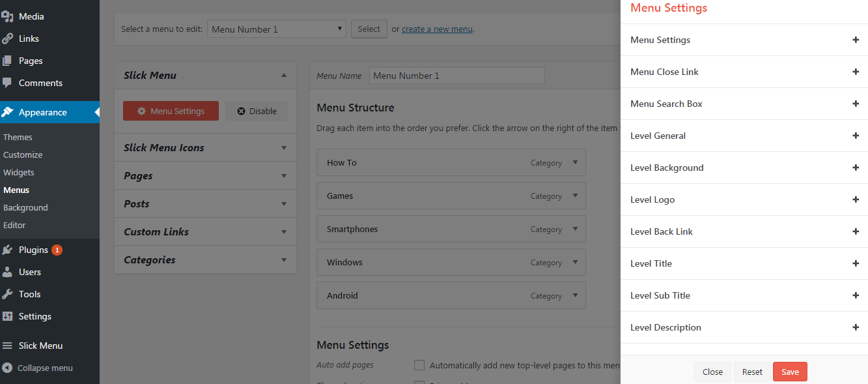The height and width of the screenshot is (384, 868).
Task: Expand Level Title plus icon
Action: (856, 263)
